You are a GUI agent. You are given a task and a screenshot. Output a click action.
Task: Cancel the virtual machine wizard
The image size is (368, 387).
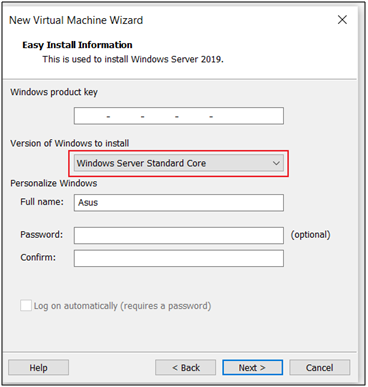(320, 368)
